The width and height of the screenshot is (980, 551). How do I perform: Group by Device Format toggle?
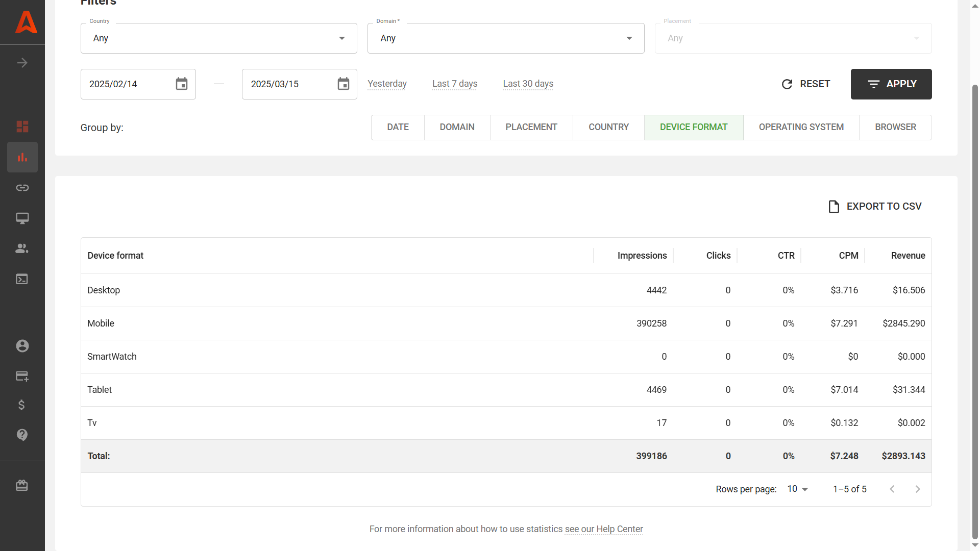[693, 127]
